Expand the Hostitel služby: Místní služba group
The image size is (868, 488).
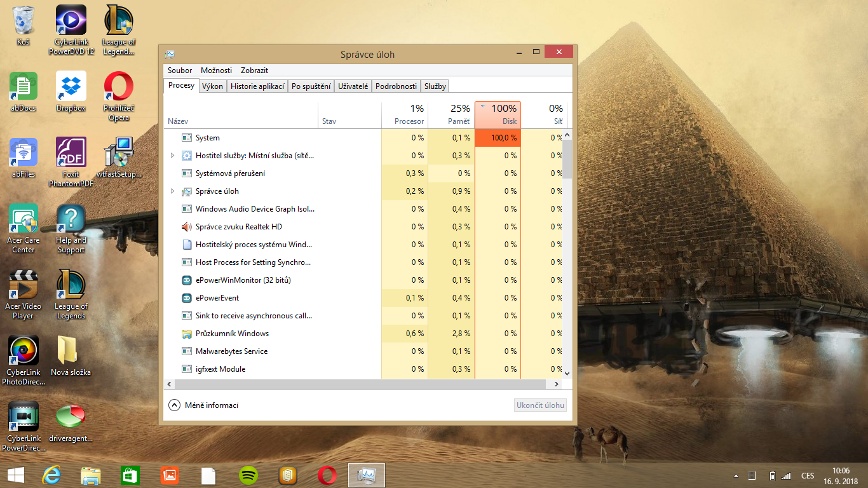[x=173, y=156]
